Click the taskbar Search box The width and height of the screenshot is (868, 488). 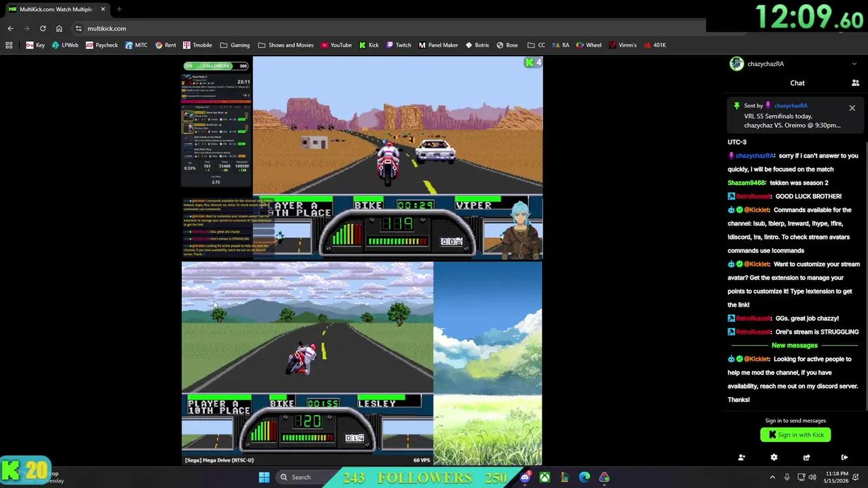tap(302, 477)
